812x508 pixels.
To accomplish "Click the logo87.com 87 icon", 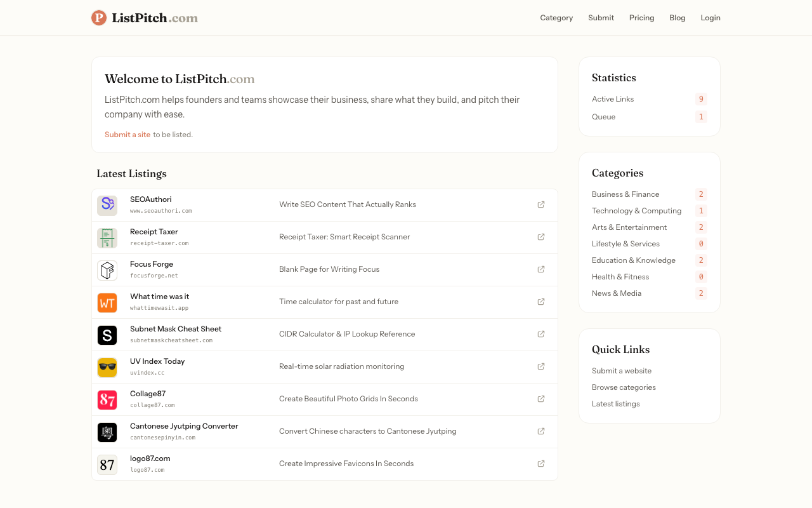I will point(107,464).
